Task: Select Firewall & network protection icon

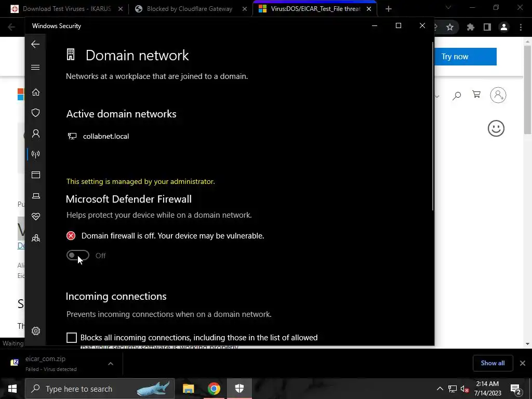Action: pos(36,154)
